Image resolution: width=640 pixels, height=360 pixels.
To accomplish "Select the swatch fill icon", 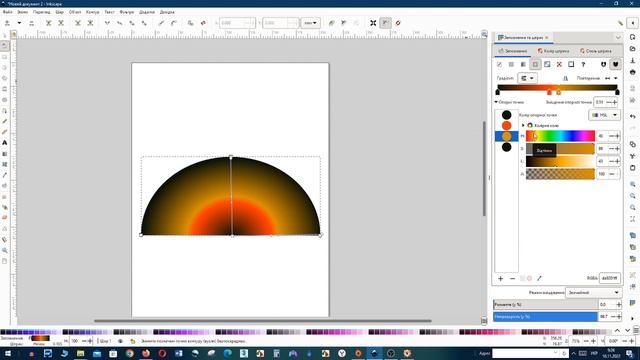I will pyautogui.click(x=571, y=64).
